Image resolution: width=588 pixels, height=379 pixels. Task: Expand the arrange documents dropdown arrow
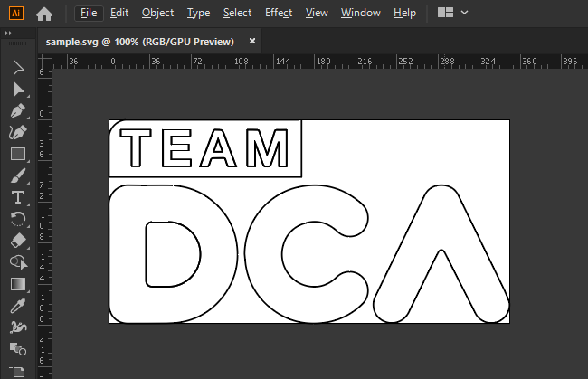[x=464, y=13]
